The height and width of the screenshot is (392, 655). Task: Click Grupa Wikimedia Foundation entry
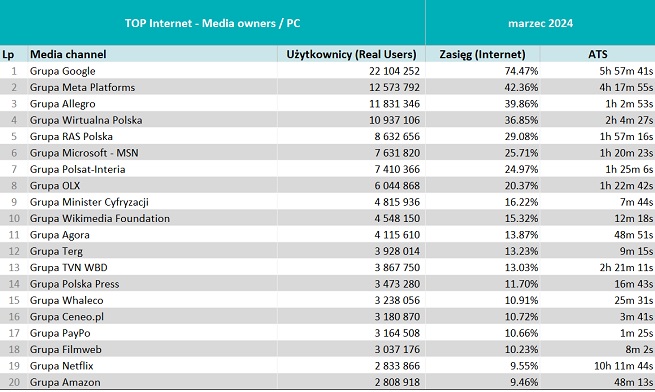coord(99,218)
